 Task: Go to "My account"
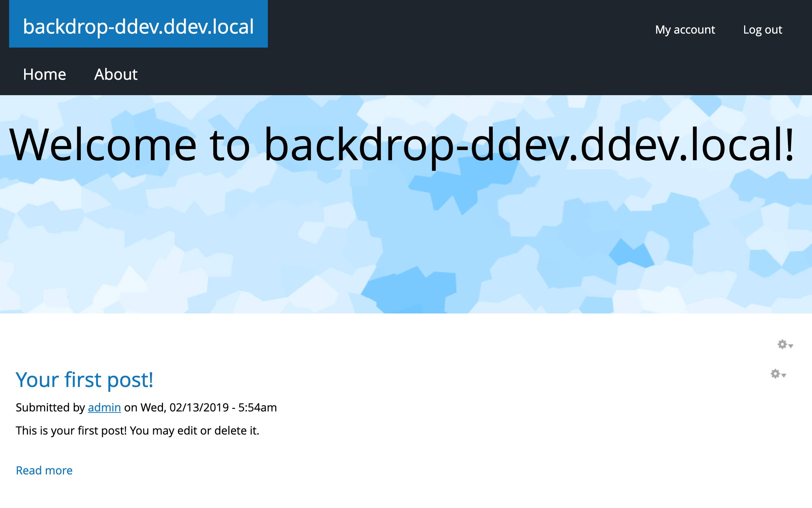pos(685,29)
